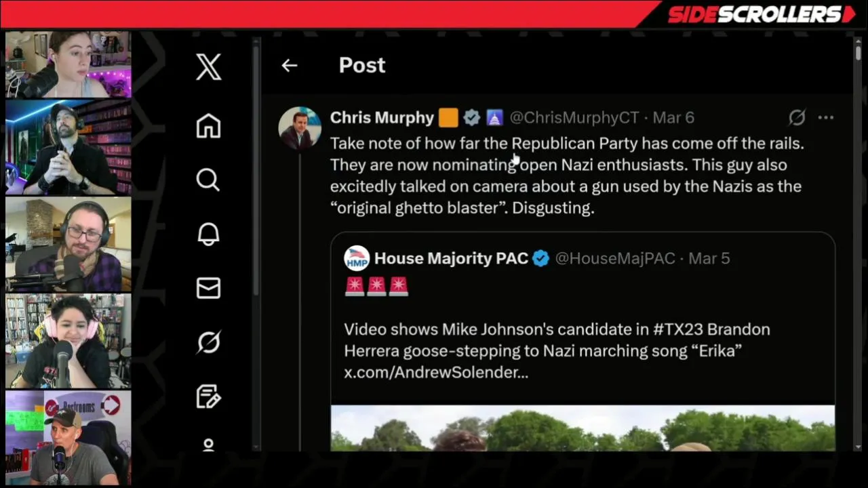Select webcam feed of man with glasses and headphones
The image size is (868, 488).
[x=68, y=245]
